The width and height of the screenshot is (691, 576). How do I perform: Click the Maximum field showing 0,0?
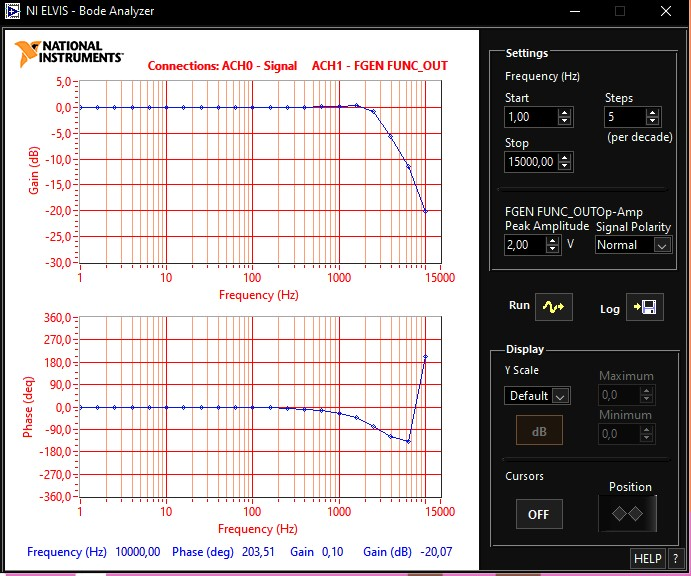tap(619, 395)
